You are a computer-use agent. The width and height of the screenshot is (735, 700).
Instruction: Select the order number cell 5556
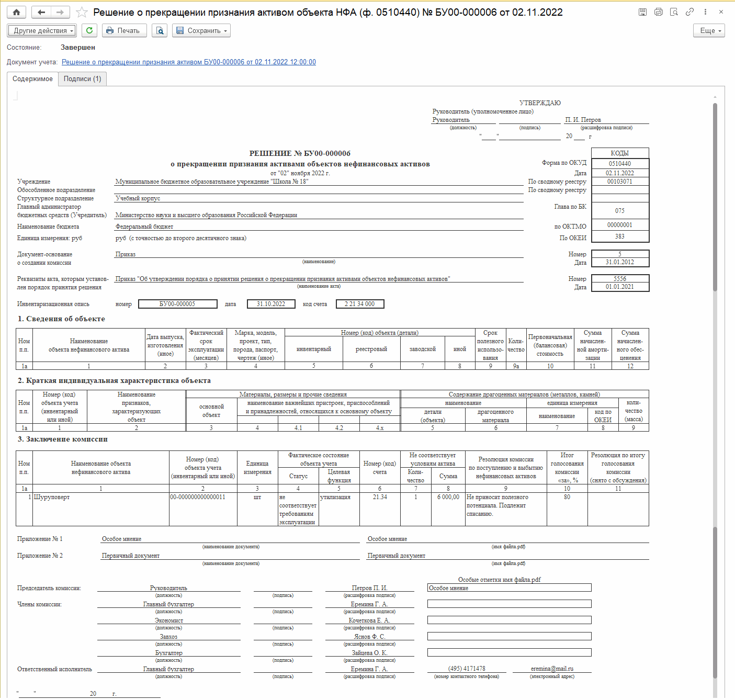click(x=620, y=279)
